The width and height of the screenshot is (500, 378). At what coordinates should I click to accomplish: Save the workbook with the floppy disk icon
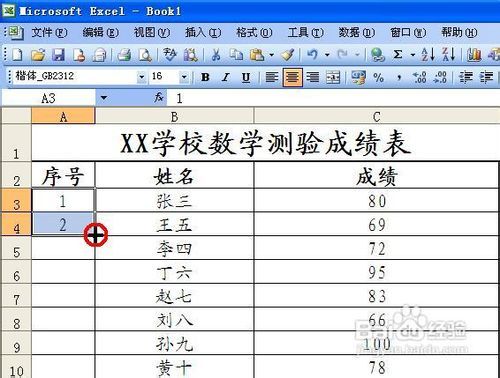point(58,55)
